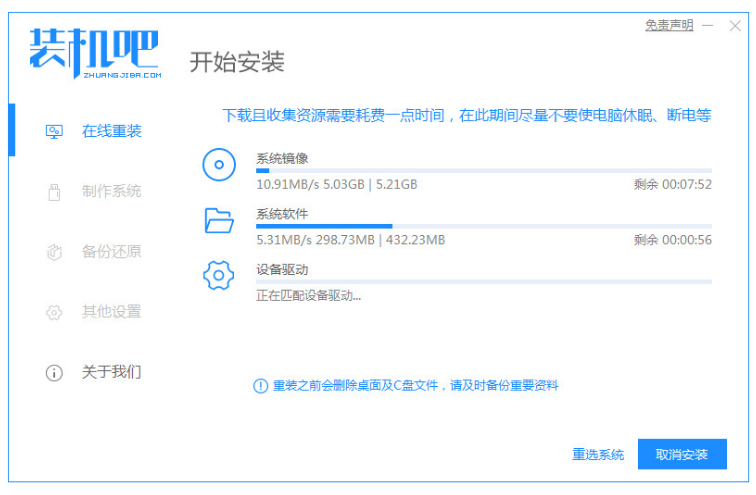Close the installer window
756x495 pixels.
735,26
